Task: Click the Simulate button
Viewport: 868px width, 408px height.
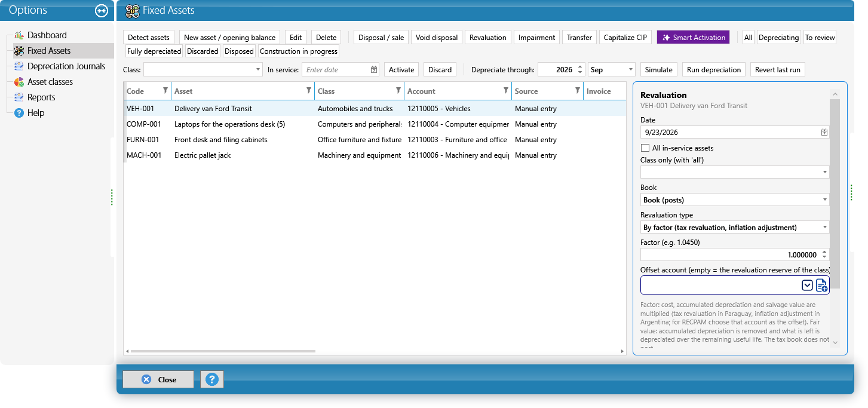Action: [659, 70]
